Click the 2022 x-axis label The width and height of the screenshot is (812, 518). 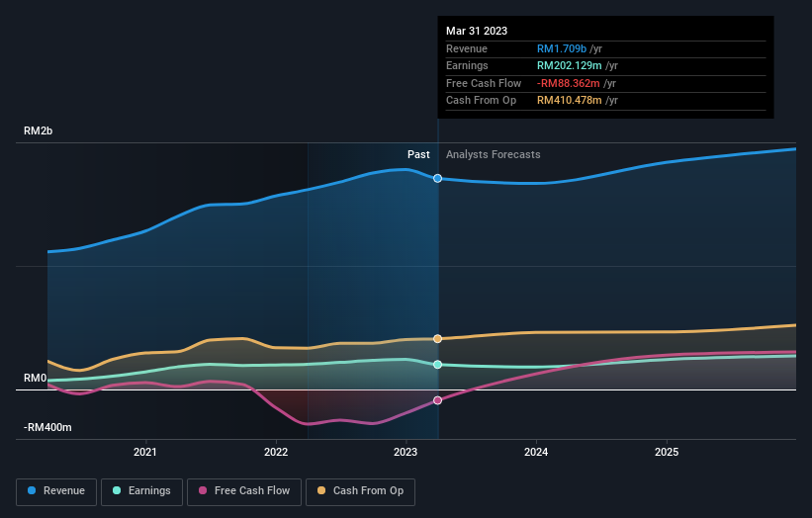click(276, 453)
